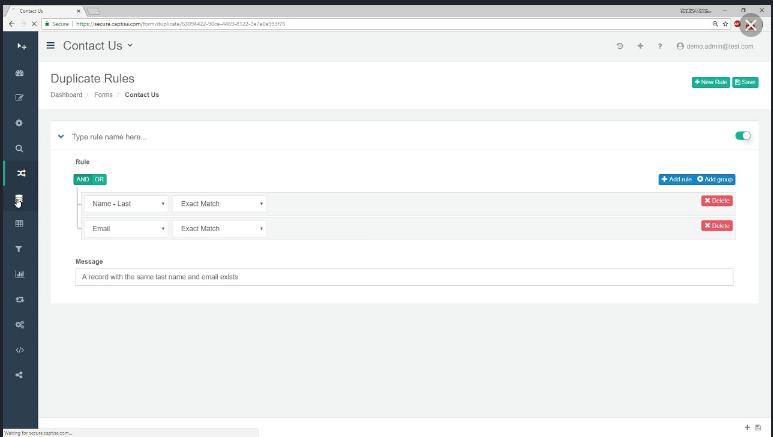This screenshot has height=437, width=773.
Task: Open the dashboard icon in the sidebar
Action: tap(19, 73)
